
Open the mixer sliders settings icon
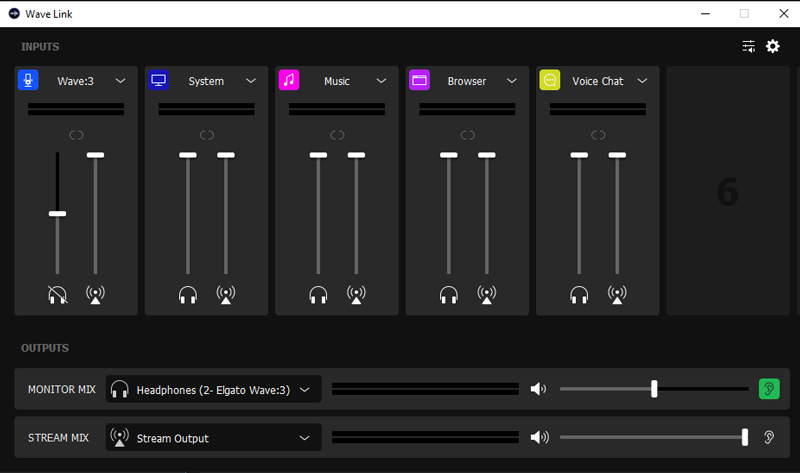point(748,46)
